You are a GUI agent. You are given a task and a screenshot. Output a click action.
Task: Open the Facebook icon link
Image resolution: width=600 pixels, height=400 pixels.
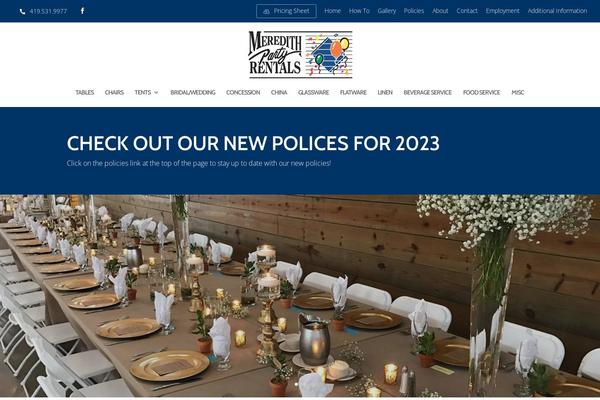[82, 11]
